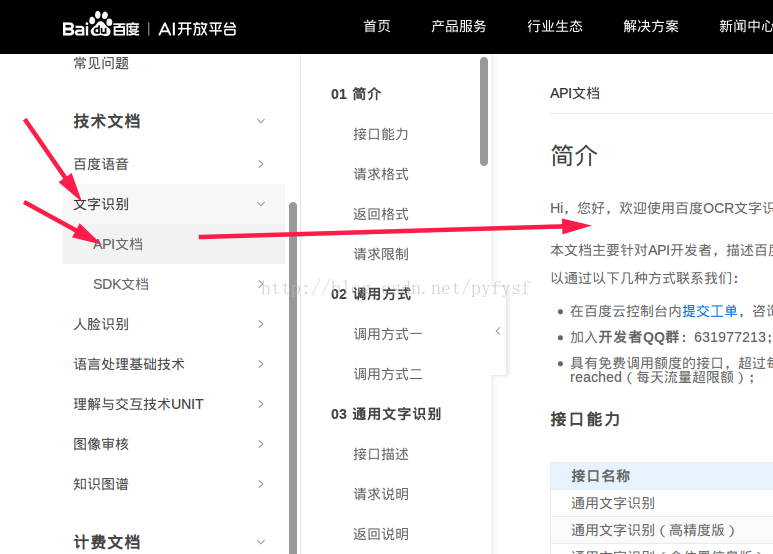773x554 pixels.
Task: Jump to 02 调用方式 in the outline
Action: click(371, 294)
